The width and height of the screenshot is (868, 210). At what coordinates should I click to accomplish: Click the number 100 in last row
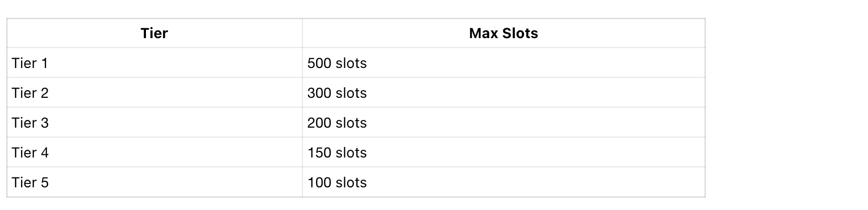[319, 182]
